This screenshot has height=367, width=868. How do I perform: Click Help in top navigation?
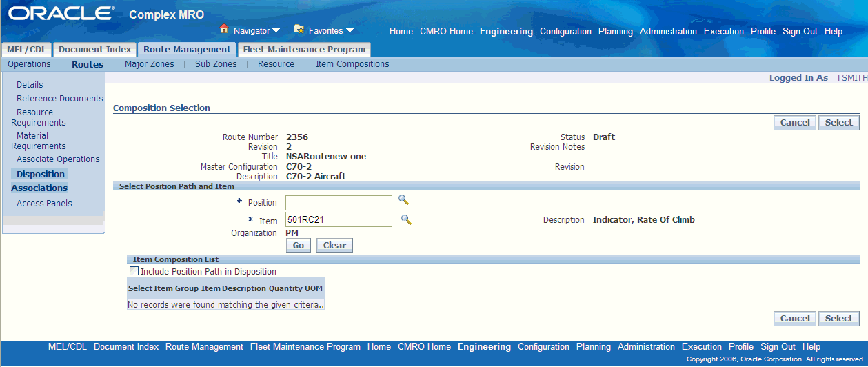834,31
